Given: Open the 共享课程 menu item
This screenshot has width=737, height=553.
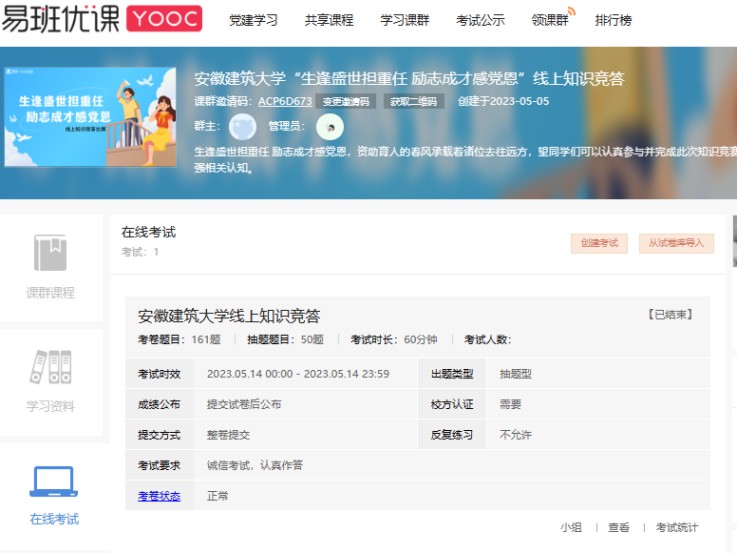Looking at the screenshot, I should click(x=329, y=20).
